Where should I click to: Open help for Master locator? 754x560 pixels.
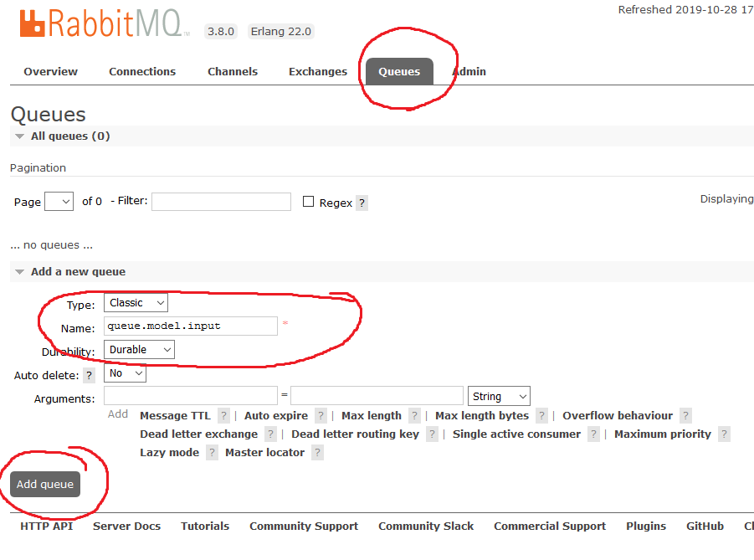point(317,453)
